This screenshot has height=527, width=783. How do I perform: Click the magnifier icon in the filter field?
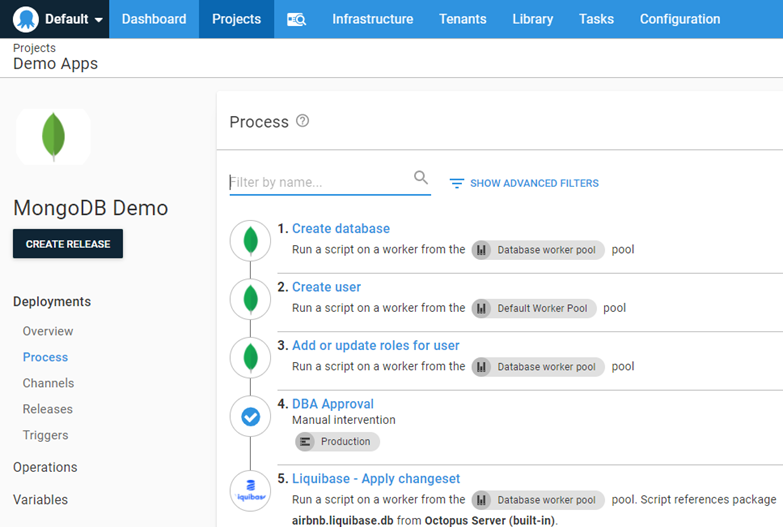pos(421,178)
